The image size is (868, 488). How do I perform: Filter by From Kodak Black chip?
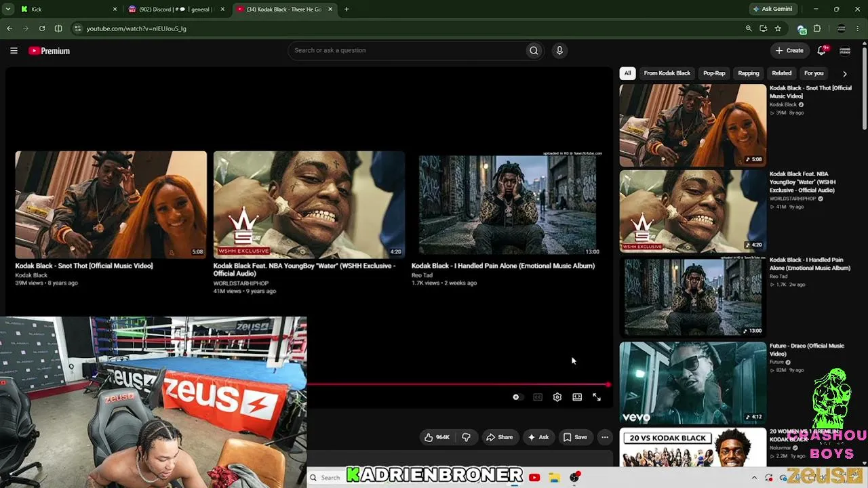tap(667, 73)
